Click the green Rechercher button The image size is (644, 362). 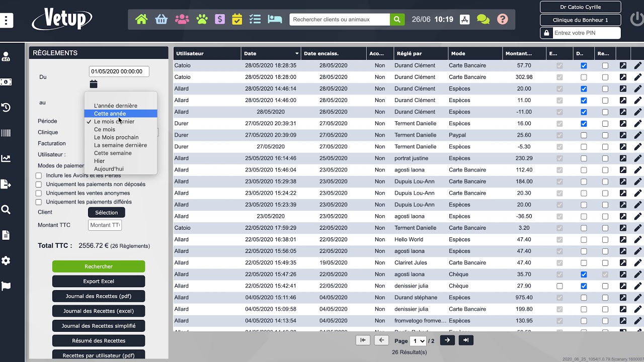(99, 266)
